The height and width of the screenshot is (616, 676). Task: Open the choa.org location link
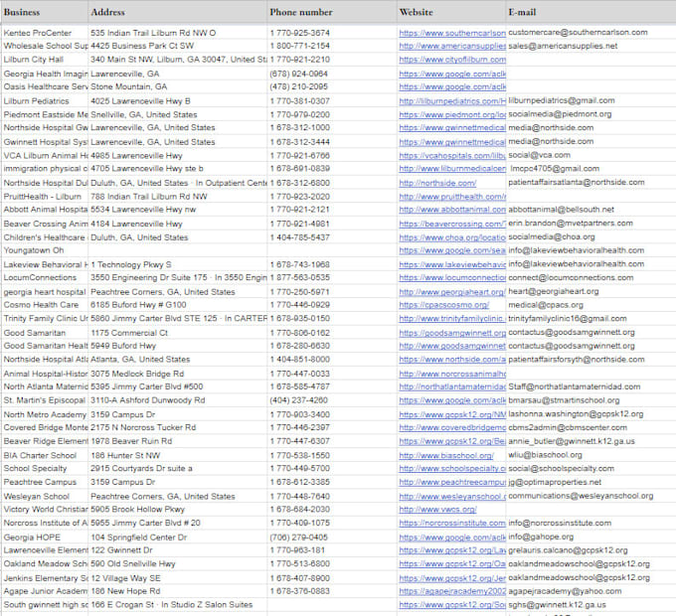(x=451, y=237)
